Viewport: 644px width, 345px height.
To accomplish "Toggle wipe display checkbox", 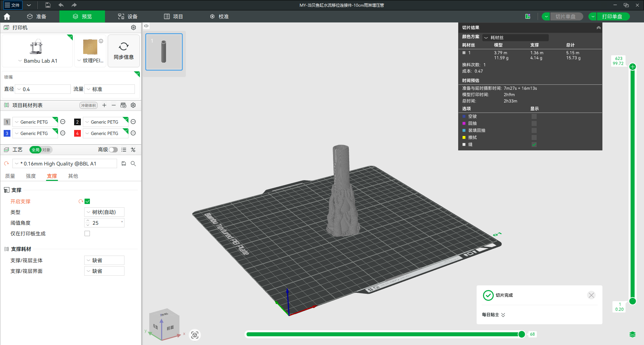I will pyautogui.click(x=534, y=137).
